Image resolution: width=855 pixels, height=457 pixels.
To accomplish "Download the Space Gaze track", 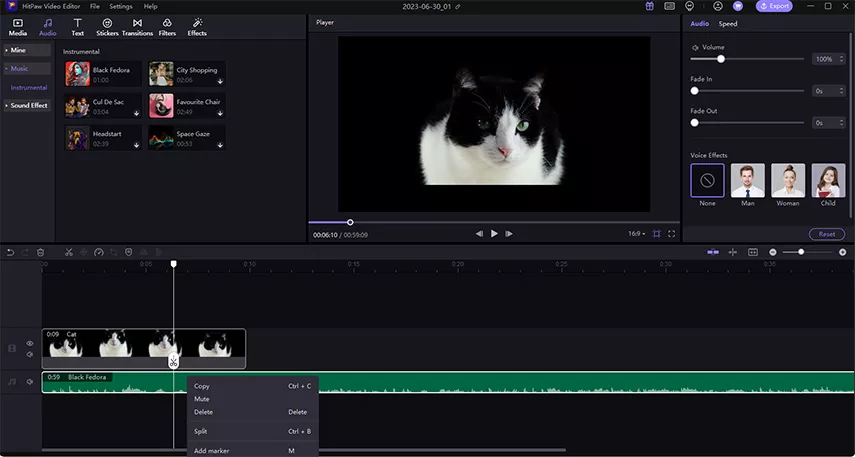I will [x=220, y=144].
